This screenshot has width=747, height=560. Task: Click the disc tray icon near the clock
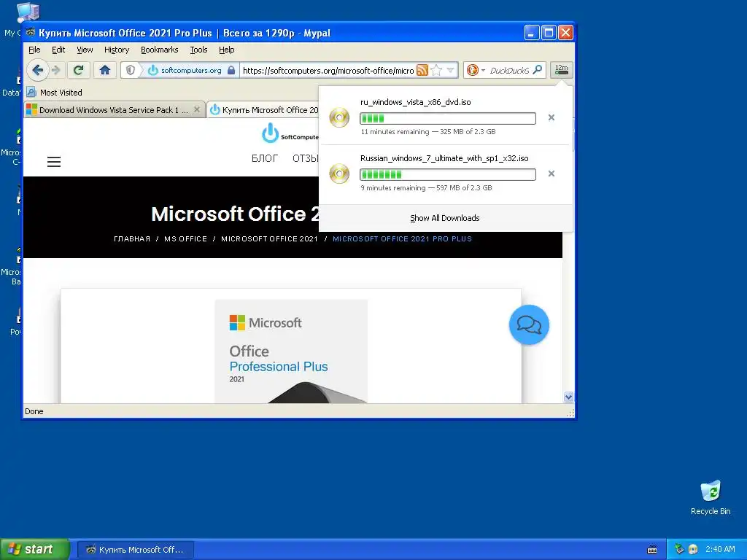coord(693,549)
